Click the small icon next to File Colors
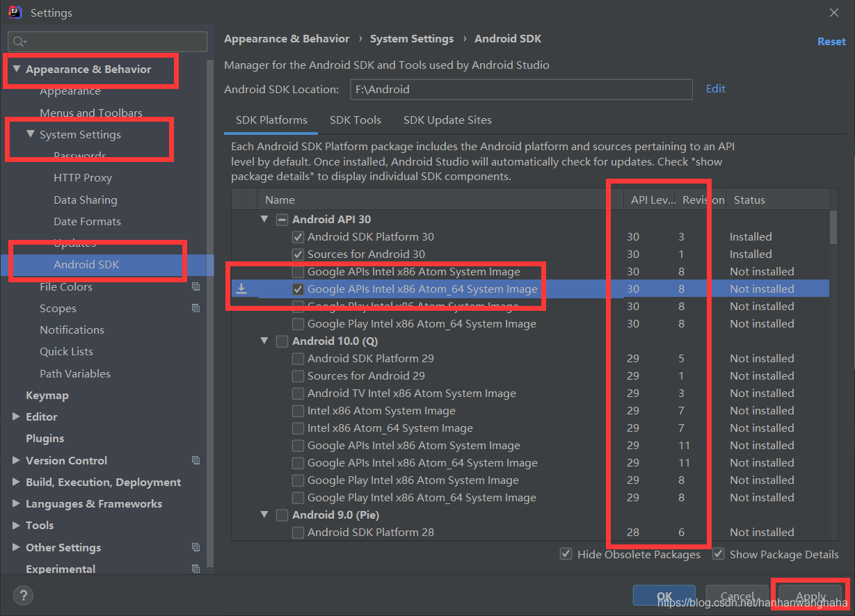This screenshot has height=616, width=855. pyautogui.click(x=195, y=286)
